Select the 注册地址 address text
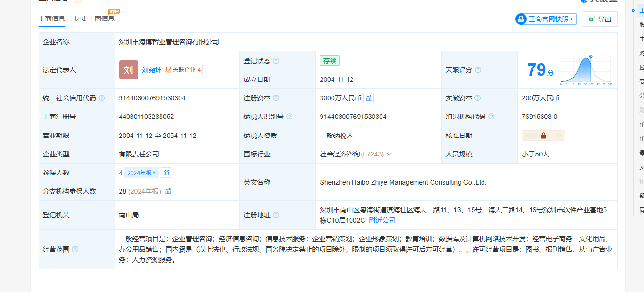This screenshot has width=644, height=292. coord(463,215)
